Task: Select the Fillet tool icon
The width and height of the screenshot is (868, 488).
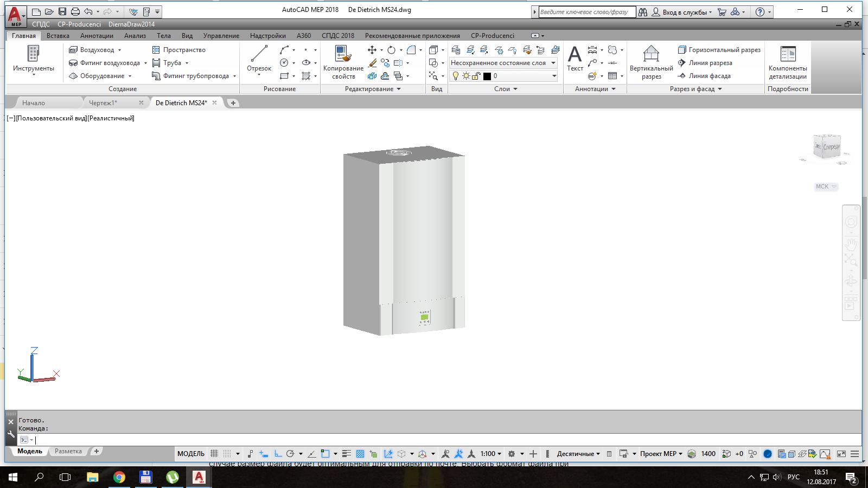Action: pyautogui.click(x=411, y=50)
